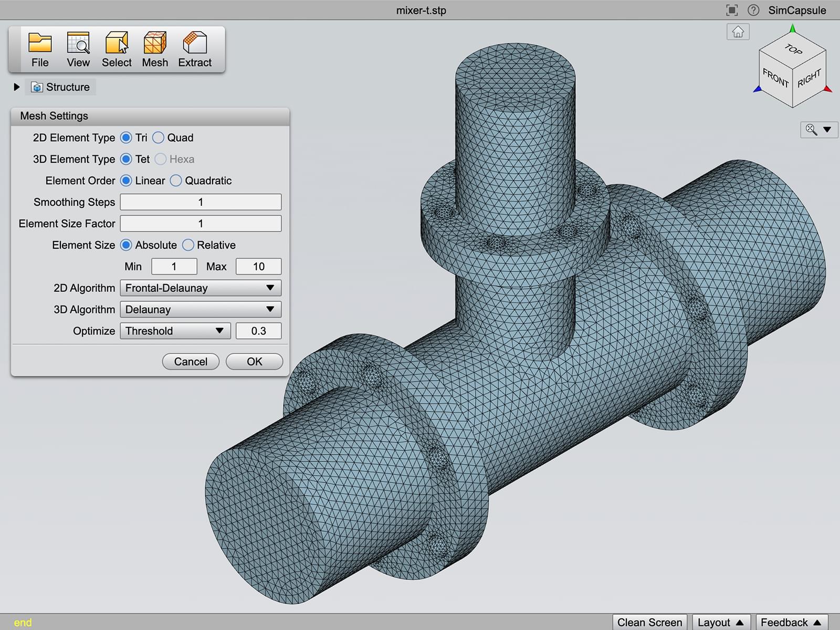Click the Optimize threshold value field
The width and height of the screenshot is (840, 630).
coord(259,331)
